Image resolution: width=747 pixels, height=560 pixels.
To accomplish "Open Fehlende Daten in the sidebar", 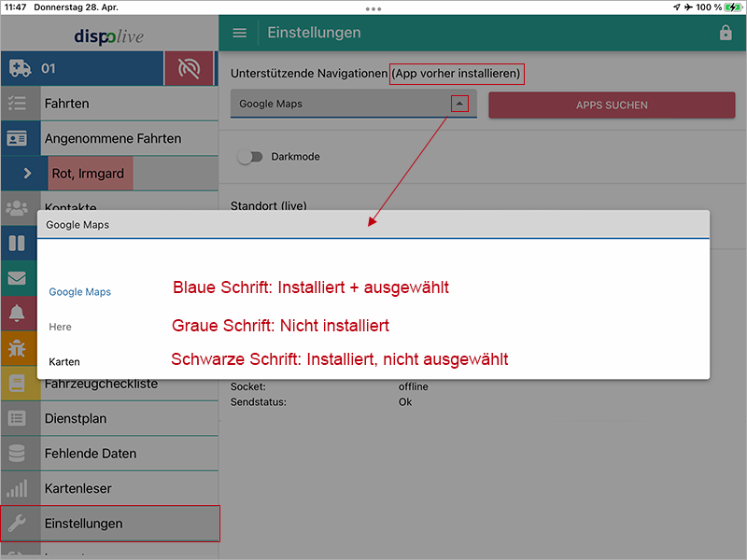I will pos(109,454).
